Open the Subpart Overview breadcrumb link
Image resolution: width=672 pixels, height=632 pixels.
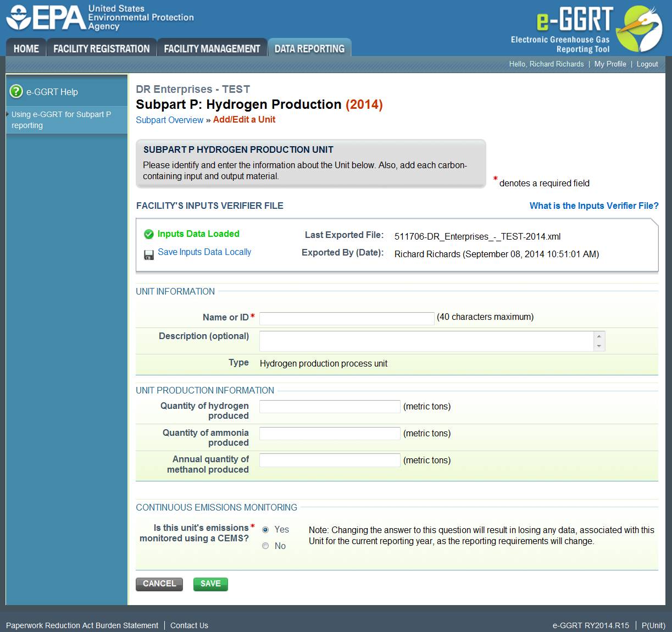coord(170,120)
